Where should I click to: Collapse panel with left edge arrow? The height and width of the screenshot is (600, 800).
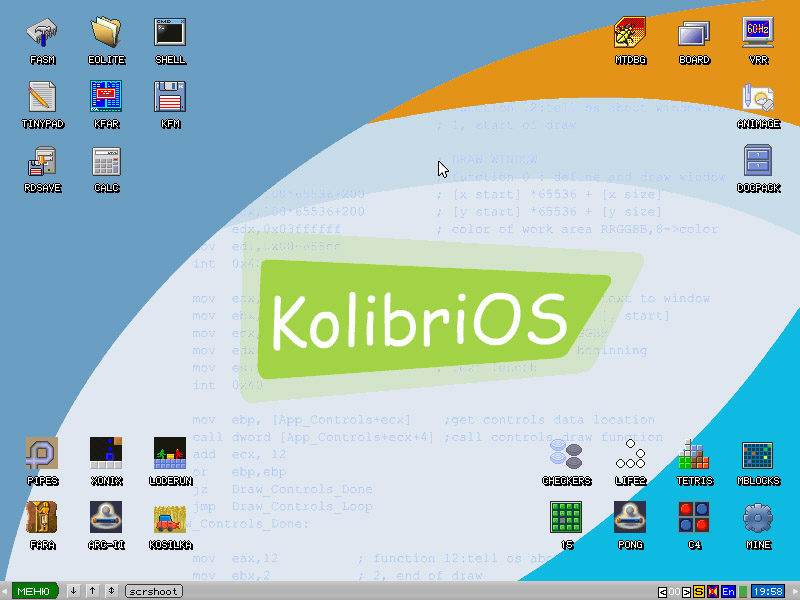click(x=4, y=591)
